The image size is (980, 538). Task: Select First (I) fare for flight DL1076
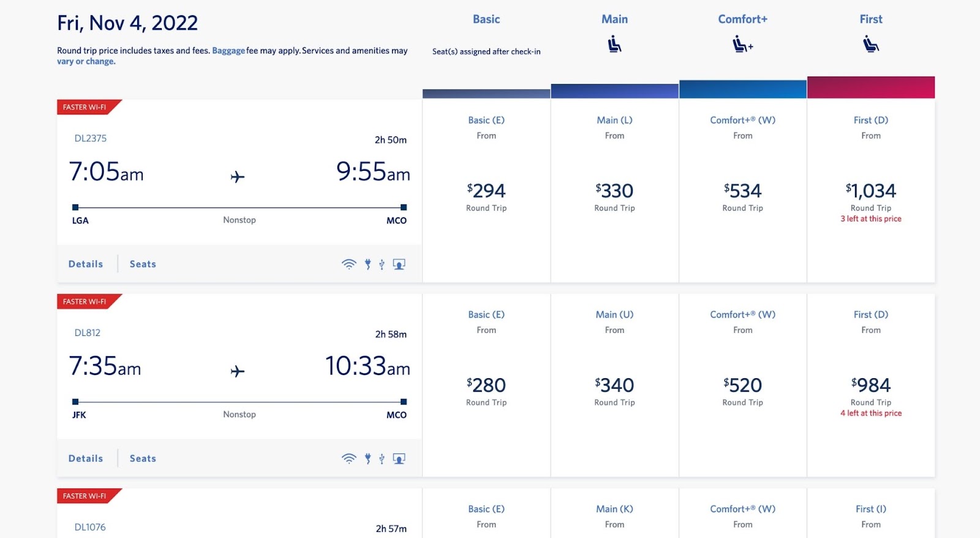tap(871, 514)
